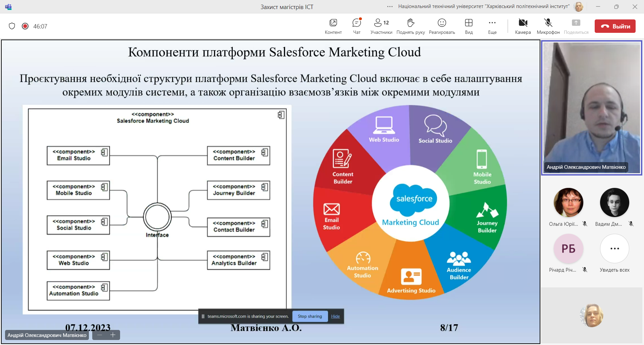
Task: Unmute the microphone (Микрофон)
Action: pos(548,26)
